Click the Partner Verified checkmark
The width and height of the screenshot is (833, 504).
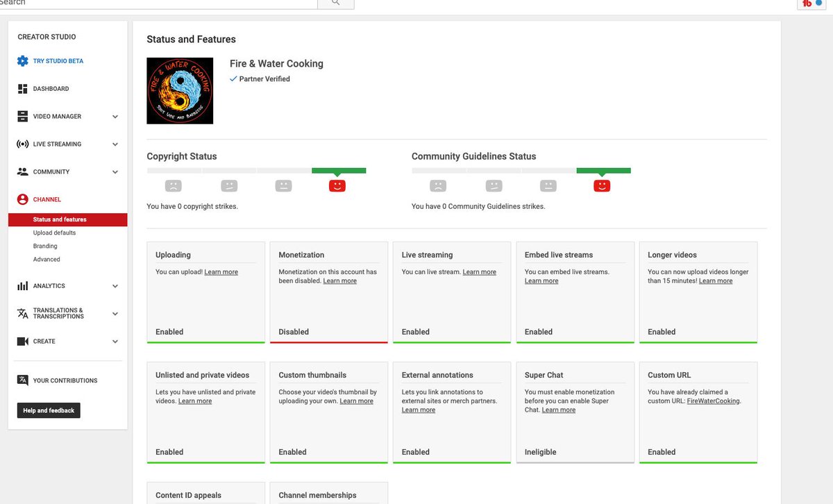coord(233,79)
